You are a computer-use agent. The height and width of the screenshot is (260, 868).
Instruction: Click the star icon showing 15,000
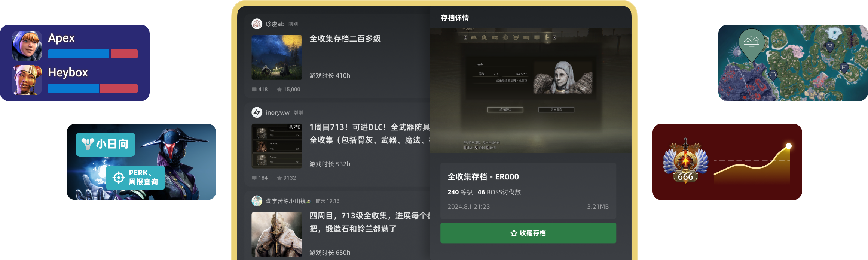279,90
